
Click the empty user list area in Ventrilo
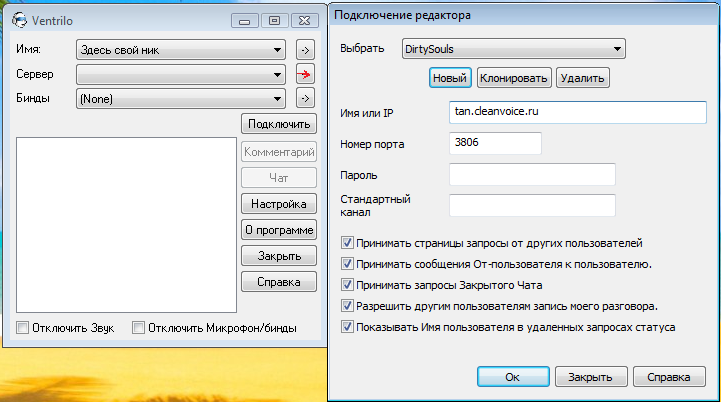pos(126,225)
